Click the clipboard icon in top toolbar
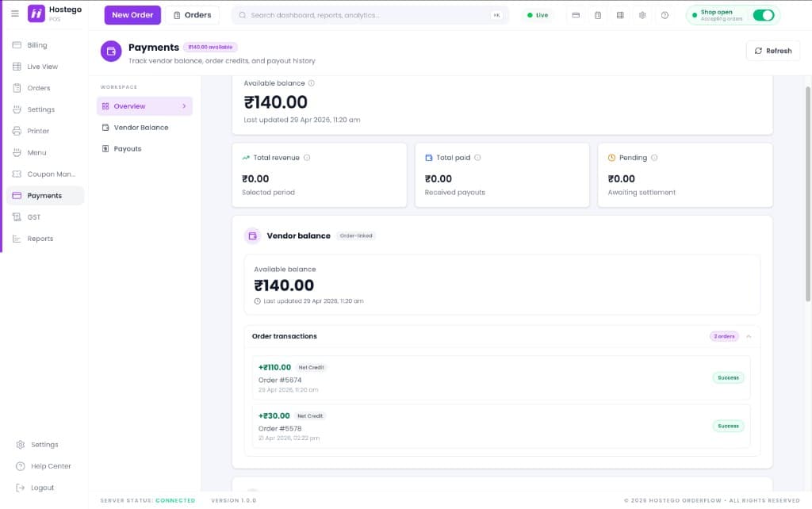This screenshot has height=509, width=812. click(598, 15)
